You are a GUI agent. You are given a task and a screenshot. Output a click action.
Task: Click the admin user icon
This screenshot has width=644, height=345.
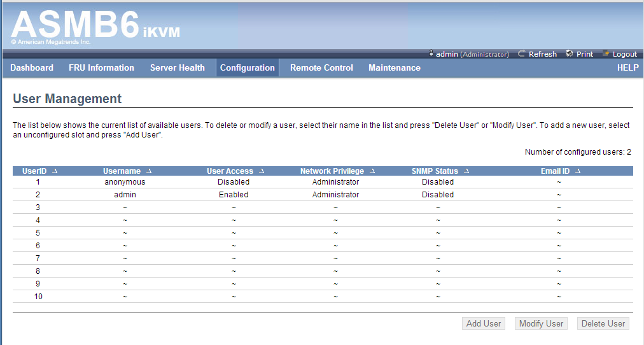tap(431, 53)
